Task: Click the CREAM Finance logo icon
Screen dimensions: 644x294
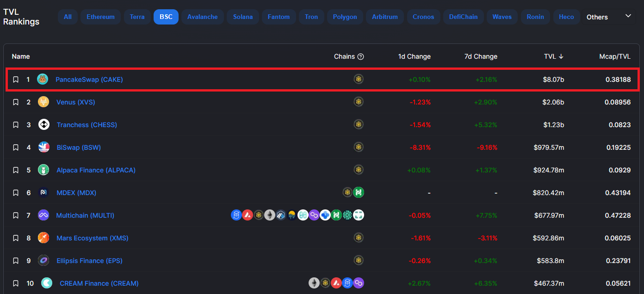Action: tap(47, 283)
